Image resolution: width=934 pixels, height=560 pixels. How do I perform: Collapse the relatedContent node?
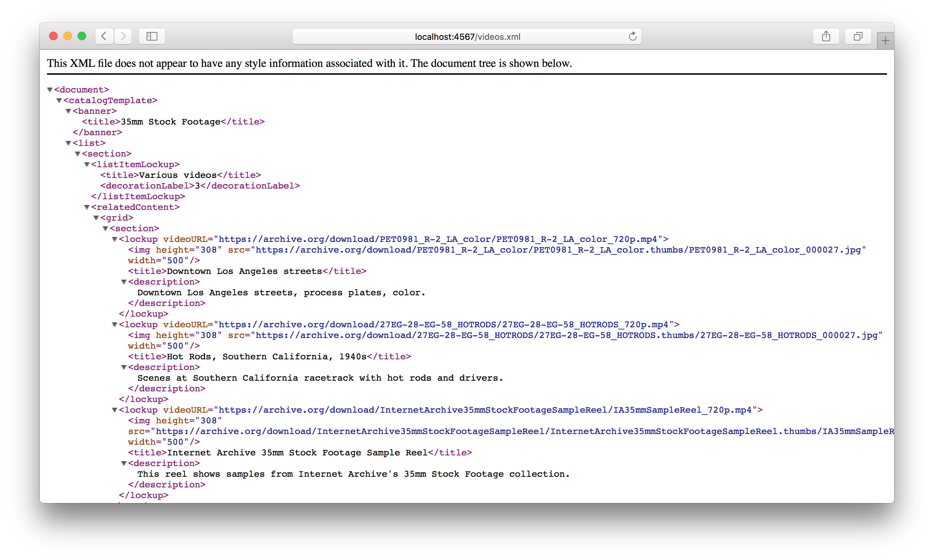pyautogui.click(x=87, y=207)
